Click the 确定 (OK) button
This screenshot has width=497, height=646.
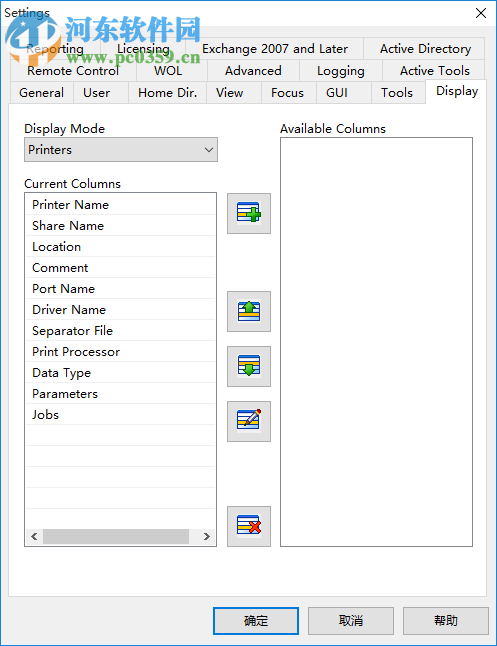point(256,620)
